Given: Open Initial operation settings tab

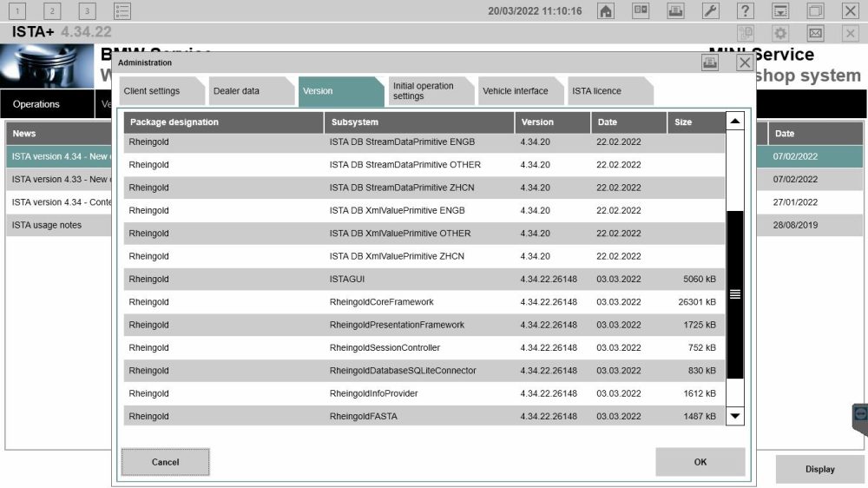Looking at the screenshot, I should pos(431,91).
